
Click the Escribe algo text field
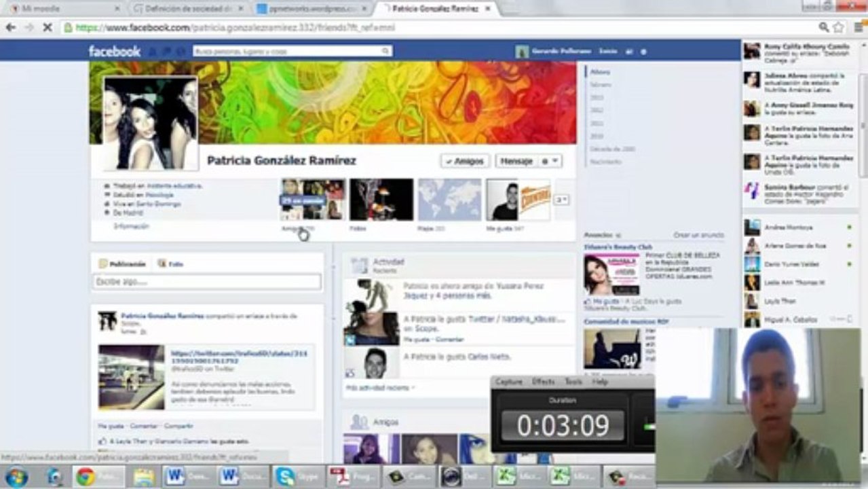pos(207,282)
